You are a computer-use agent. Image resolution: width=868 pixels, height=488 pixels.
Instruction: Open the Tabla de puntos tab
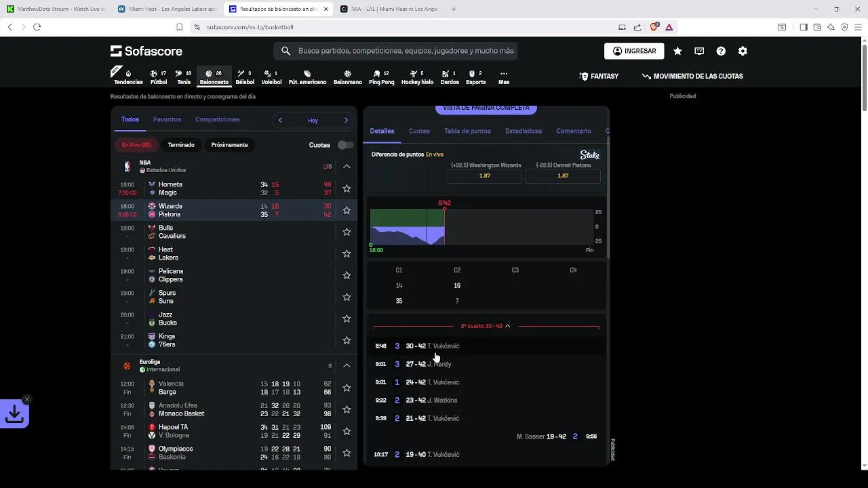click(x=467, y=131)
